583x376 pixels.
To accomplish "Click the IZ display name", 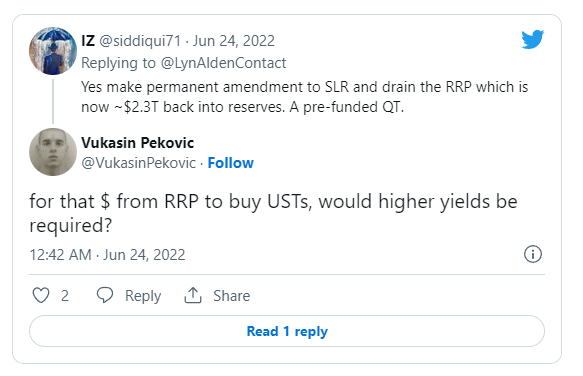I will tap(88, 41).
